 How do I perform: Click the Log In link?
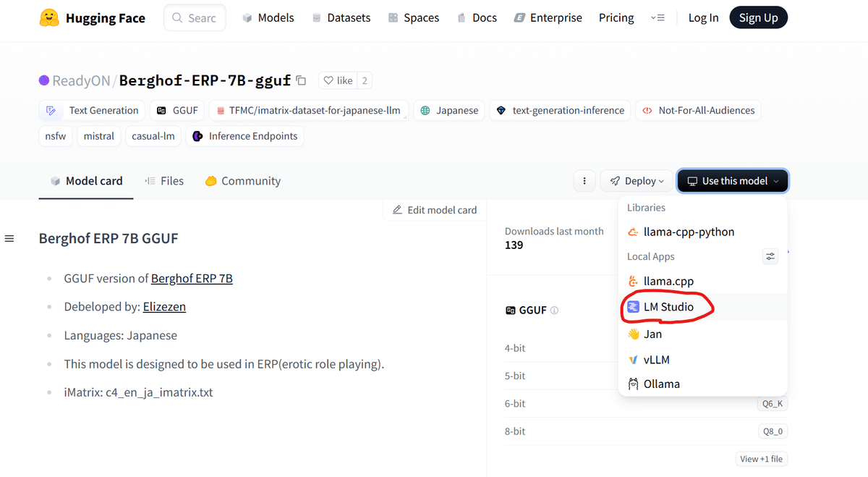703,18
